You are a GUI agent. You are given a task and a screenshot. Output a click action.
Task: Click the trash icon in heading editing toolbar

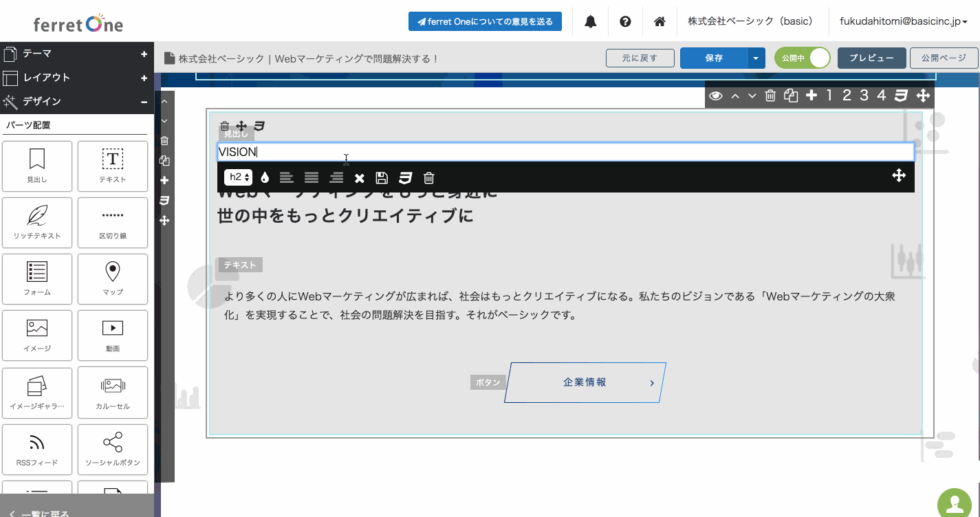(428, 178)
